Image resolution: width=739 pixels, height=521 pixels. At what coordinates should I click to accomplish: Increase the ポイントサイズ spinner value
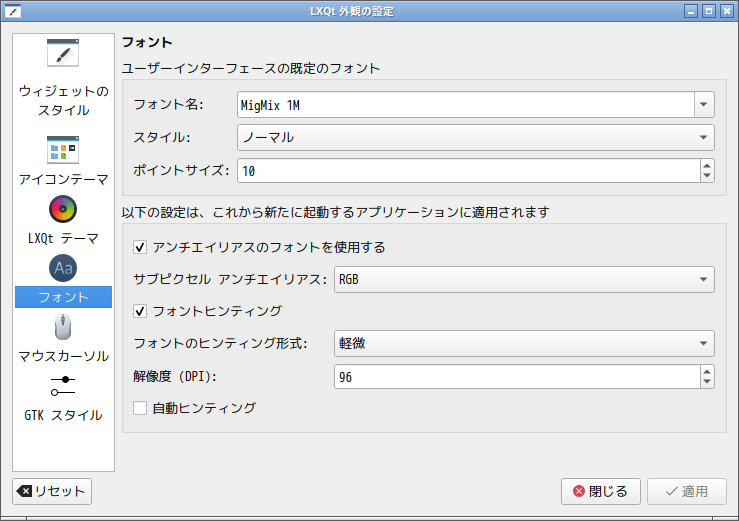click(707, 165)
